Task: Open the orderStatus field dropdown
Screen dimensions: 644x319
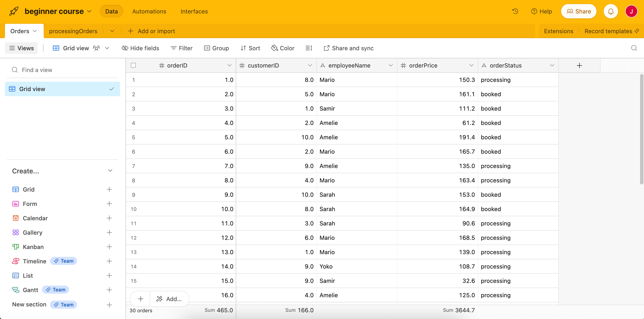Action: click(x=552, y=65)
